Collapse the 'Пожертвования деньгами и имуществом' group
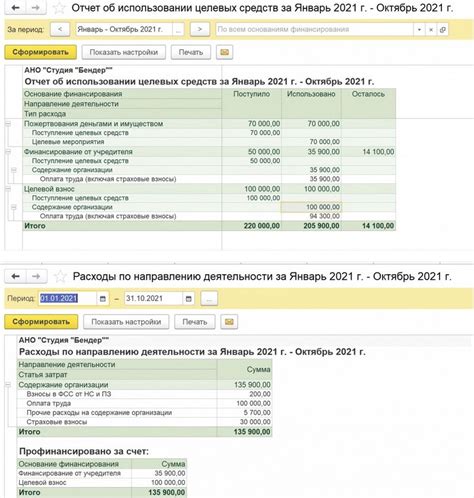 click(8, 124)
